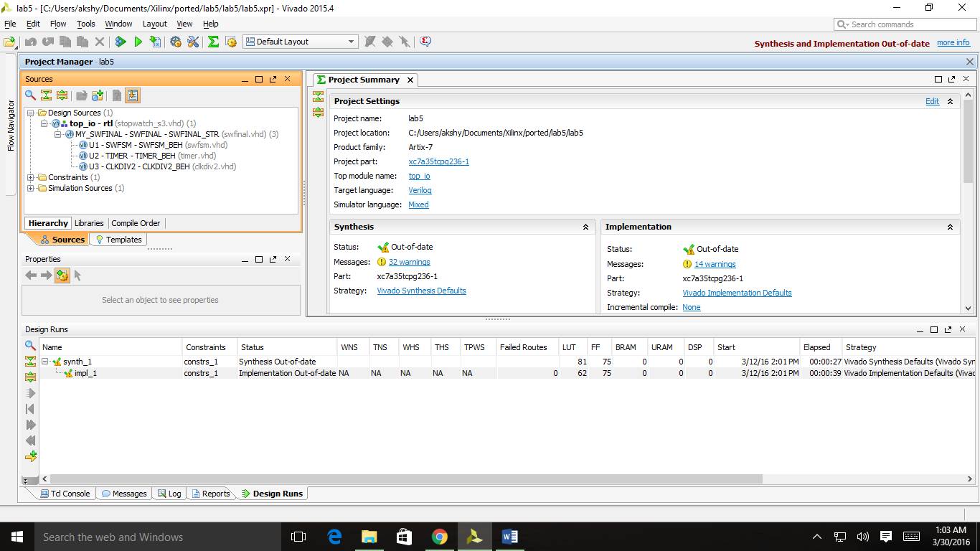Expand all runs in Design Runs sidebar

click(x=30, y=377)
